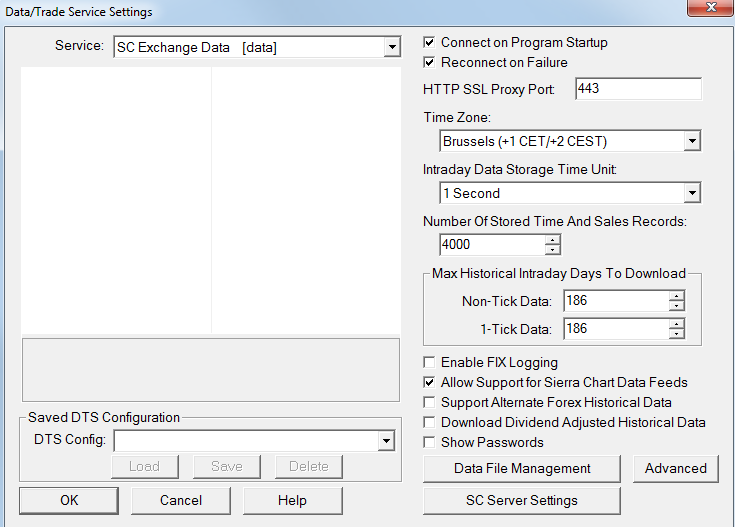Confirm settings with OK button
This screenshot has height=527, width=735.
click(69, 500)
